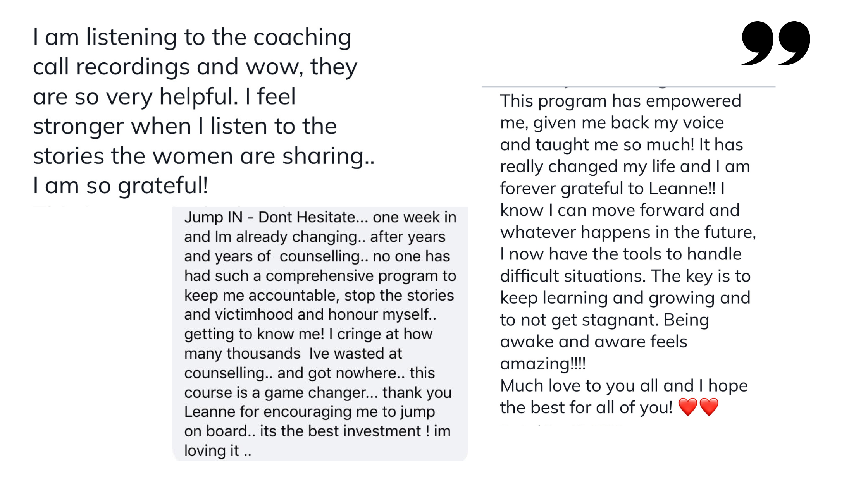Click "difficult situations. The key is to" line
Viewport: 868px width, 488px height.
coord(625,276)
